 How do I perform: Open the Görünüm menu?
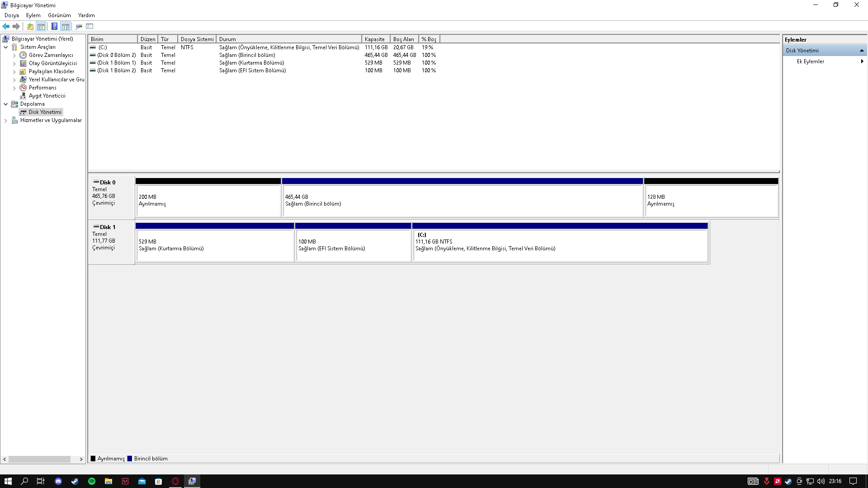coord(59,15)
